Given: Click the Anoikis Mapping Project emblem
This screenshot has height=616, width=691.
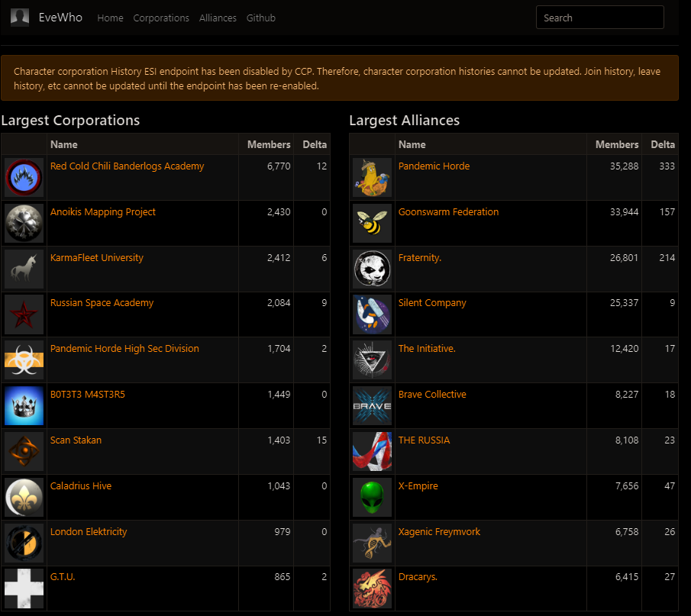Looking at the screenshot, I should 24,224.
